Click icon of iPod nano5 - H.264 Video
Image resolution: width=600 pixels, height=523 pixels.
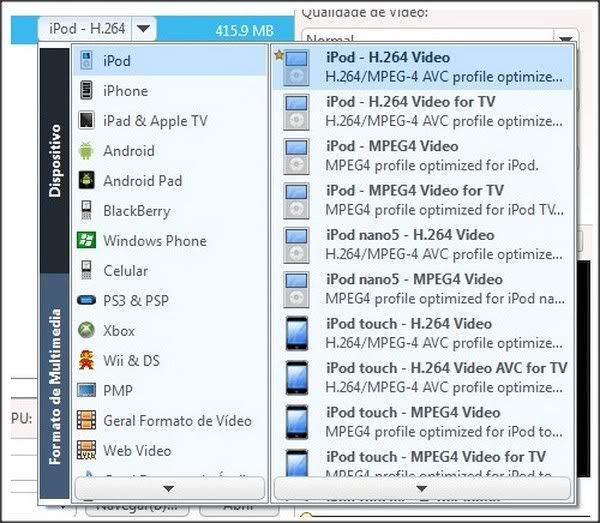[296, 245]
